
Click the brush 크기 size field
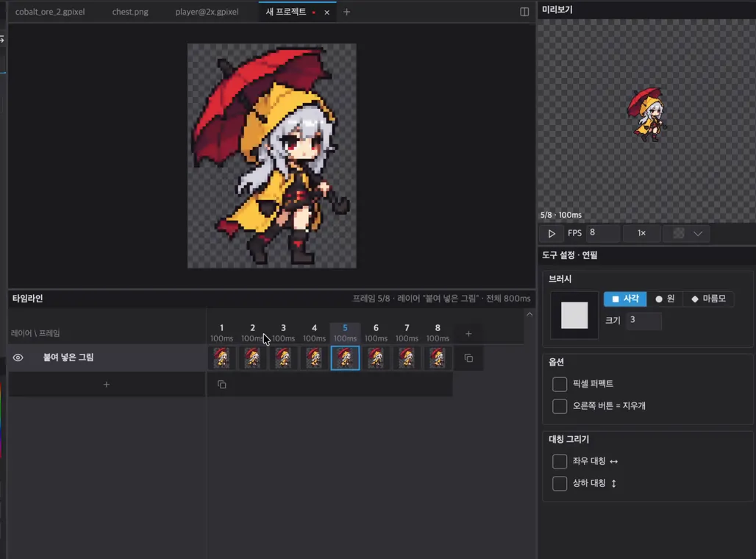[x=643, y=320]
